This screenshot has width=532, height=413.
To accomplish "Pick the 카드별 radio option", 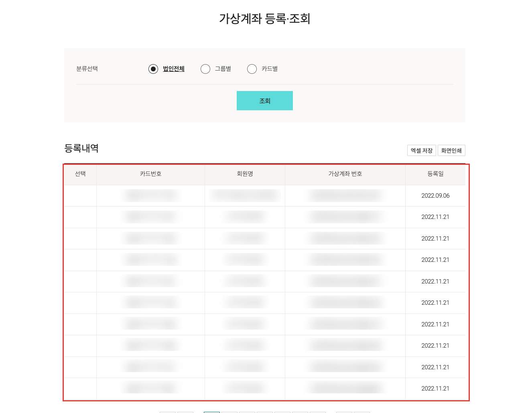I will 252,69.
